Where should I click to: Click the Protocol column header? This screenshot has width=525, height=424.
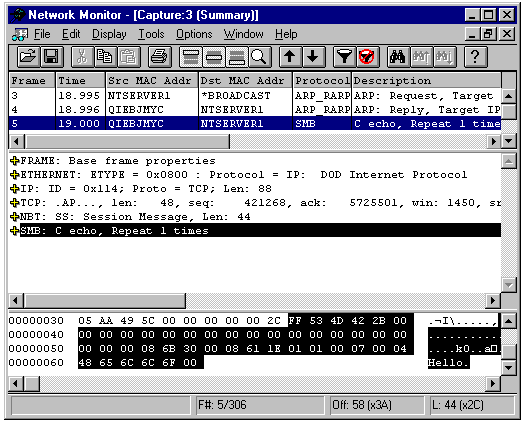(322, 80)
